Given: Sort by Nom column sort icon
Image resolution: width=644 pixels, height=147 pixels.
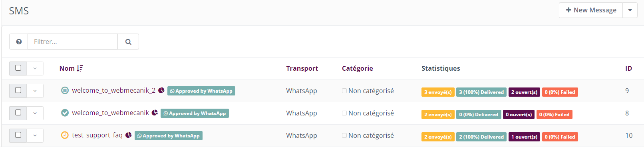Looking at the screenshot, I should [80, 68].
